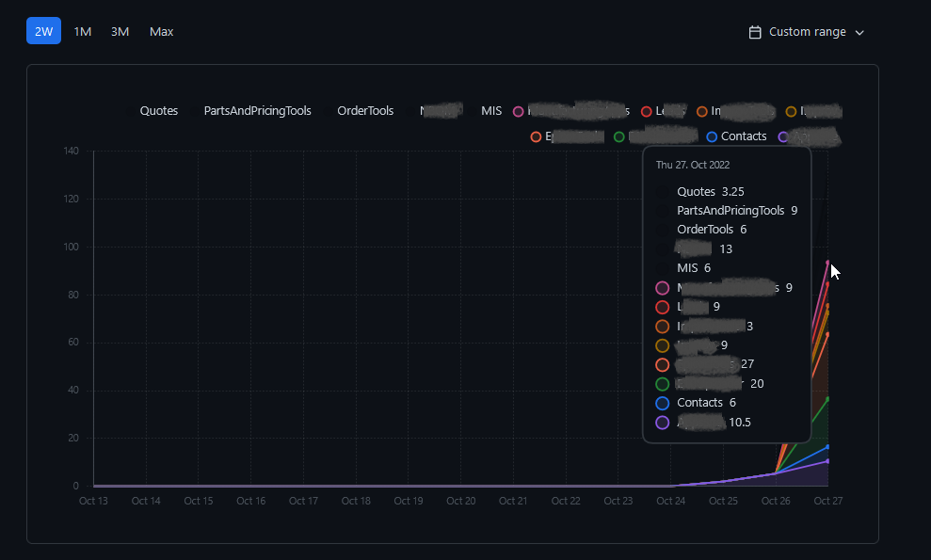Click the yellow legend marker dot
This screenshot has height=560, width=931.
point(789,111)
